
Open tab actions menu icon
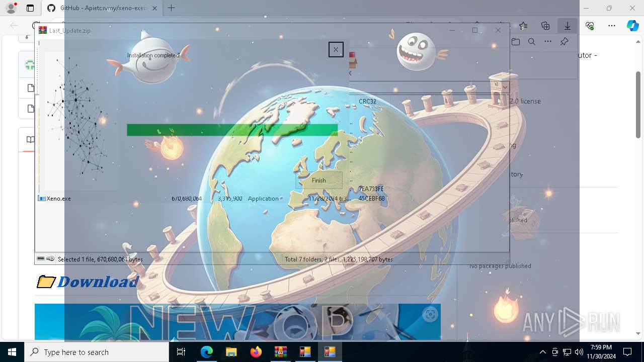click(30, 8)
